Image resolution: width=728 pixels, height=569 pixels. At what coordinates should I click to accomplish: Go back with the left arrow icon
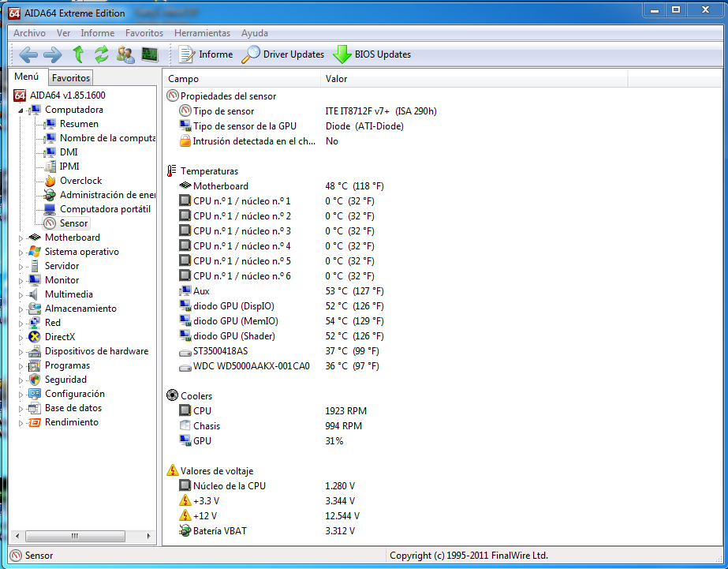[x=28, y=54]
